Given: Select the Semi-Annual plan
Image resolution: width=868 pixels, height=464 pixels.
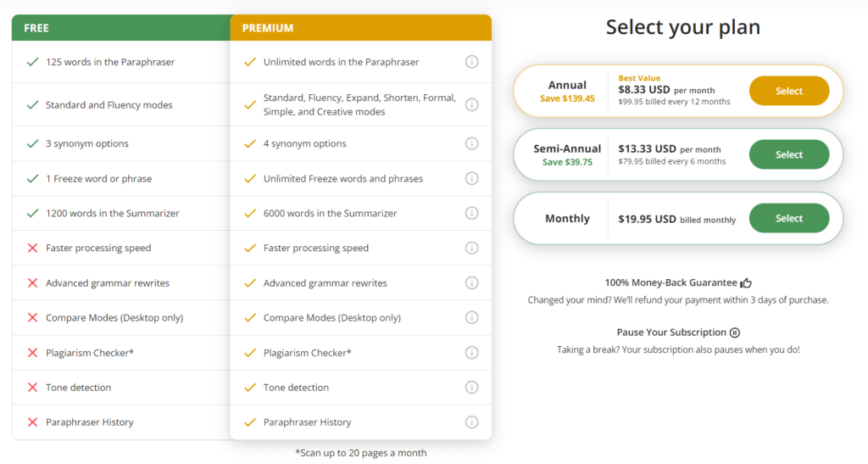Looking at the screenshot, I should [x=789, y=154].
